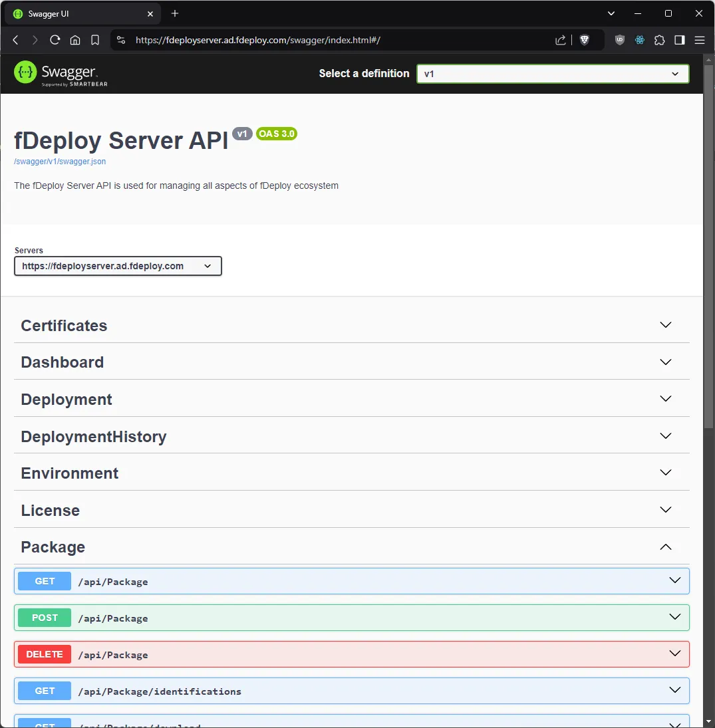Toggle the browser sidebar icon

pyautogui.click(x=679, y=40)
